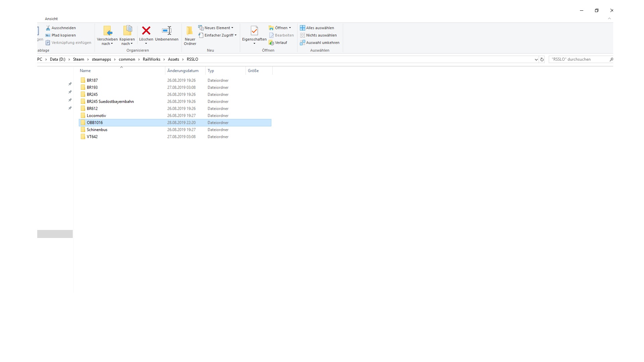The height and width of the screenshot is (362, 644).
Task: Click the red Löschen delete icon
Action: click(146, 31)
